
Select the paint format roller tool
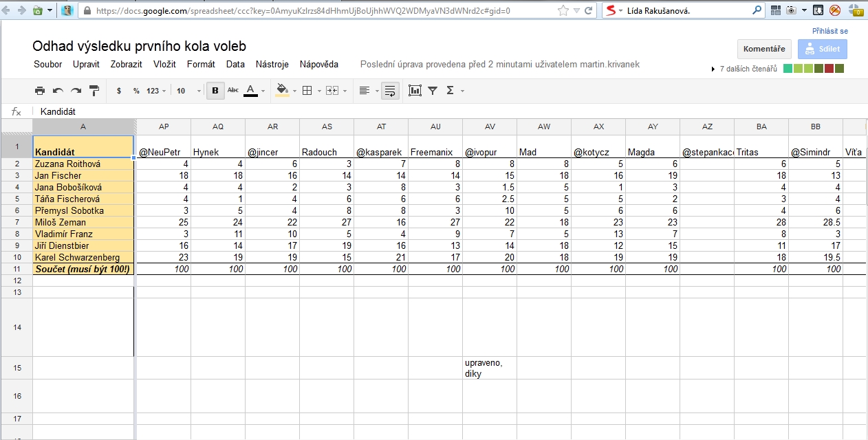(94, 91)
